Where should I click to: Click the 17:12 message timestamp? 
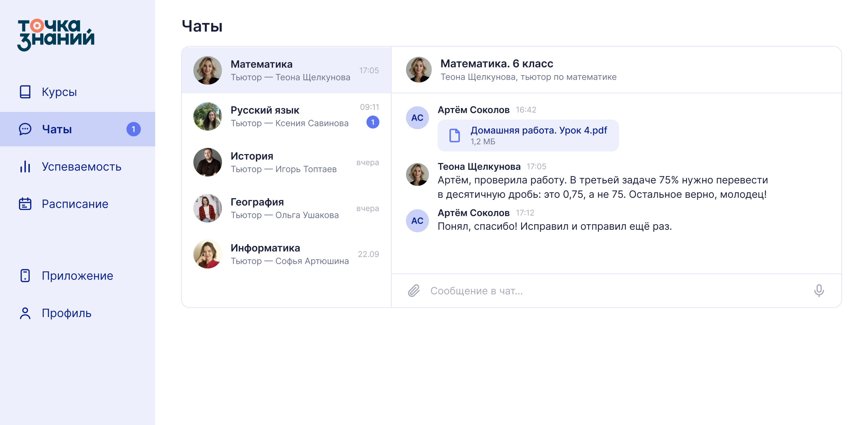pos(525,213)
